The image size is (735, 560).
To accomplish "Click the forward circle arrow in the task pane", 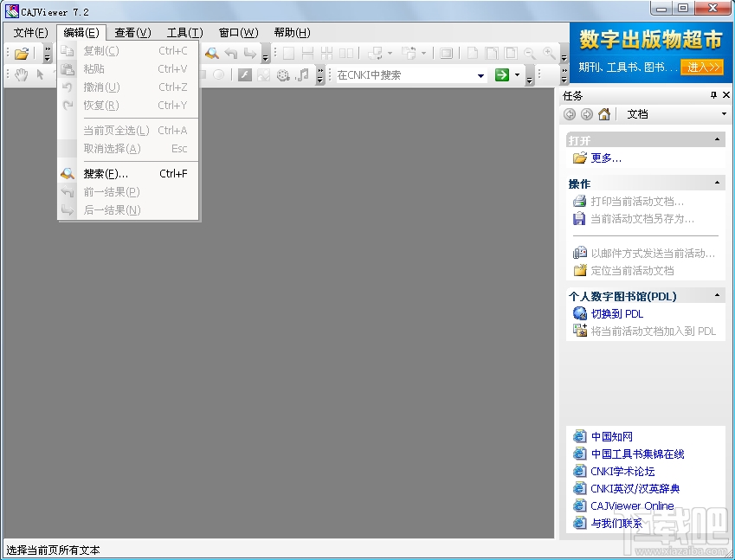I will coord(586,113).
